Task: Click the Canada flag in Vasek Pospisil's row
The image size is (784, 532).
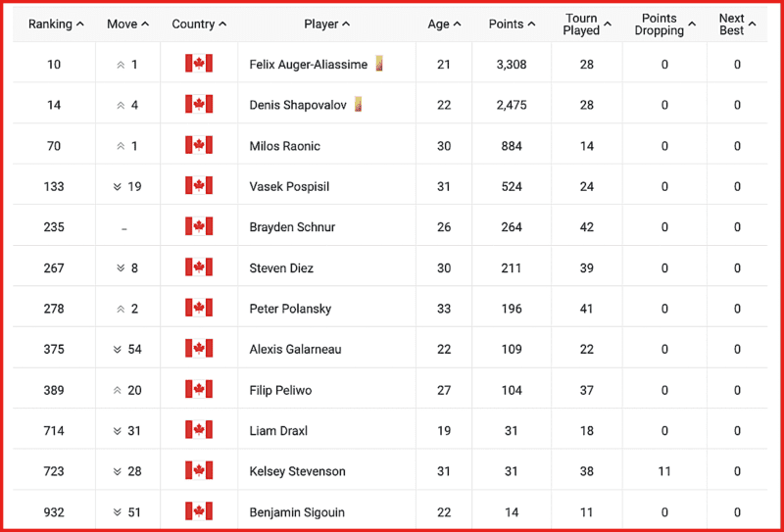Action: tap(199, 186)
